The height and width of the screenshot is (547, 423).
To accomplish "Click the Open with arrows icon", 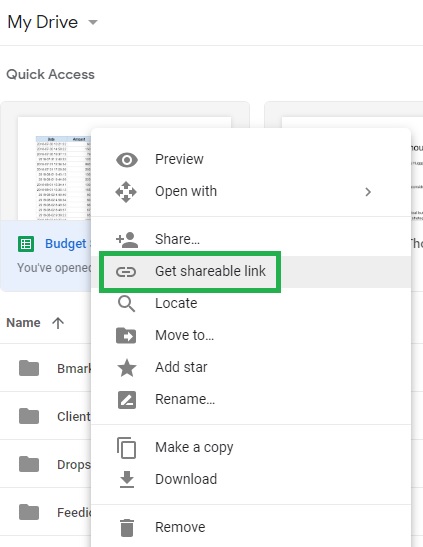I will tap(126, 192).
